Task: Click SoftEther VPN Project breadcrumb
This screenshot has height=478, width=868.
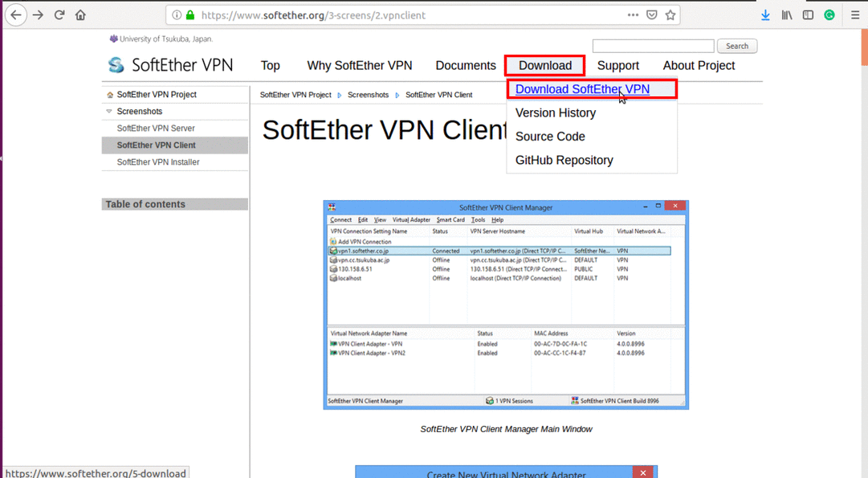Action: 295,95
